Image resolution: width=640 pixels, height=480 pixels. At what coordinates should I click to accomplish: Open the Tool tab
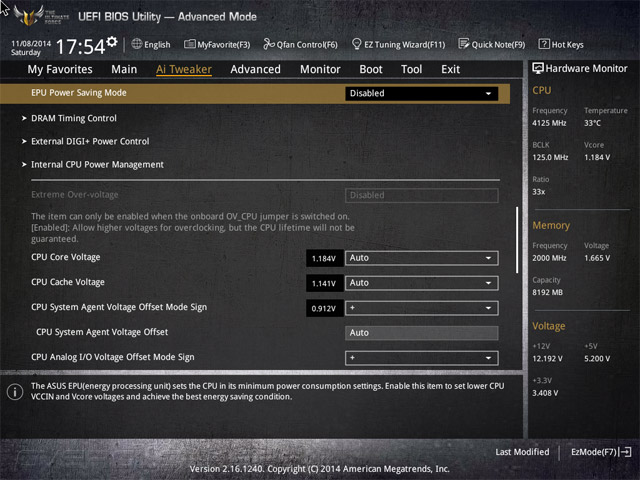tap(411, 69)
